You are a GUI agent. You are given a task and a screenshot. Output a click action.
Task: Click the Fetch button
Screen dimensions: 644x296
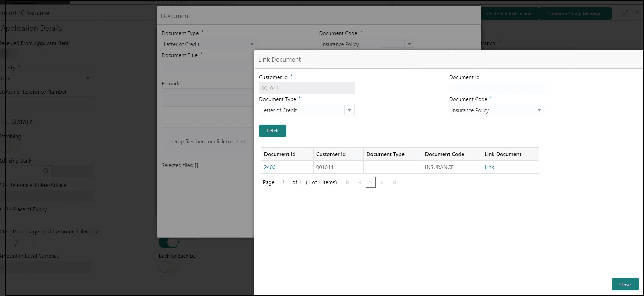point(273,131)
